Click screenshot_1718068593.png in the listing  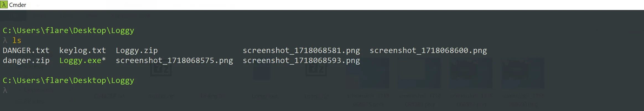[x=301, y=60]
